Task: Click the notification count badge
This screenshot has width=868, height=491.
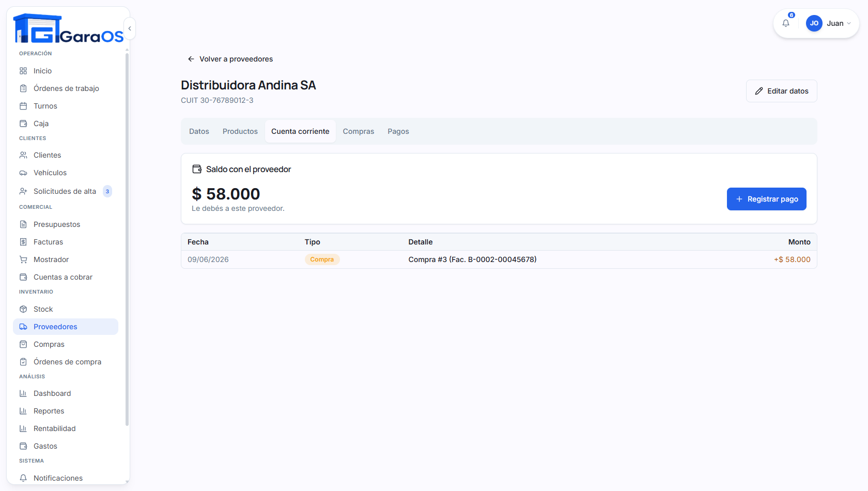Action: [792, 15]
